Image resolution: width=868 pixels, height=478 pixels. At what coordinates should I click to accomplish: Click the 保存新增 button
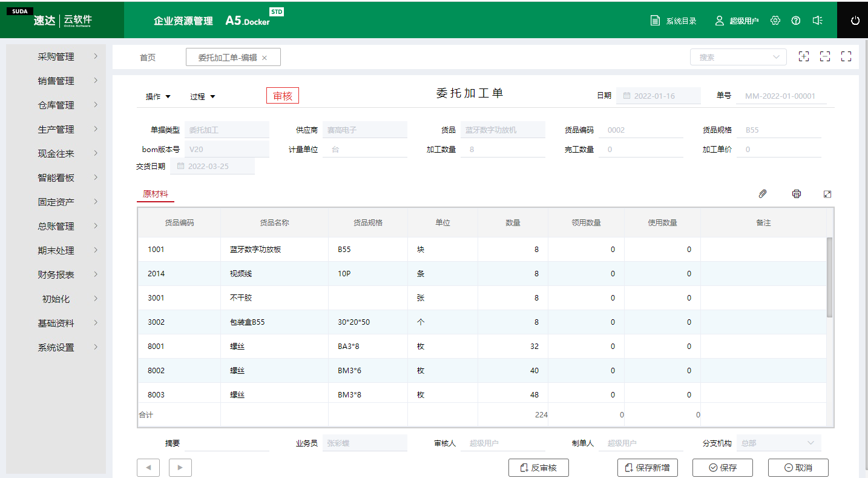pyautogui.click(x=648, y=468)
